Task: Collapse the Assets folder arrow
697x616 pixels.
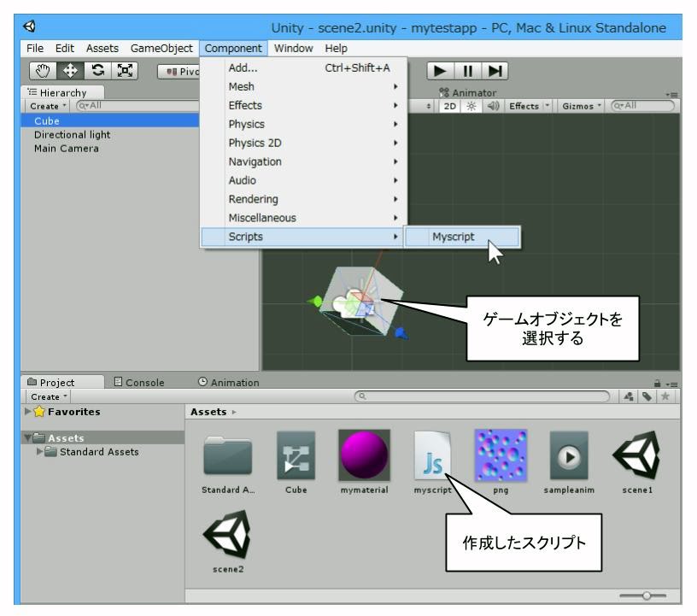Action: click(27, 437)
